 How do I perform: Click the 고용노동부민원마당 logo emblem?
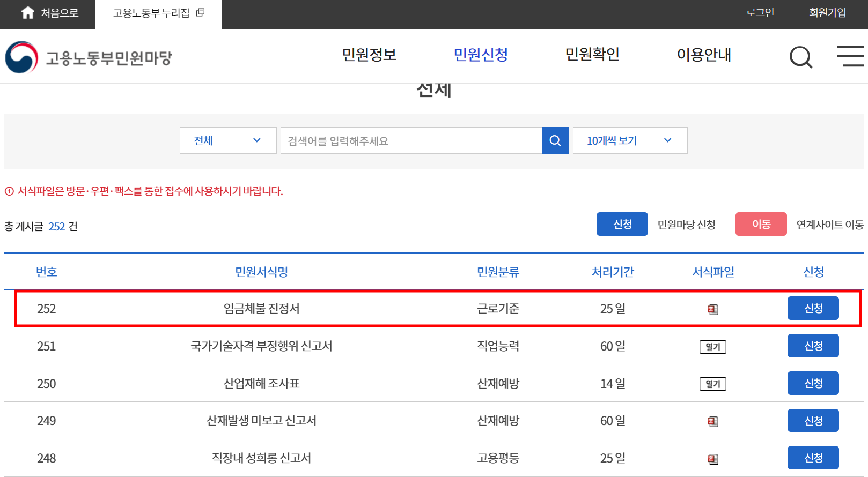click(21, 57)
